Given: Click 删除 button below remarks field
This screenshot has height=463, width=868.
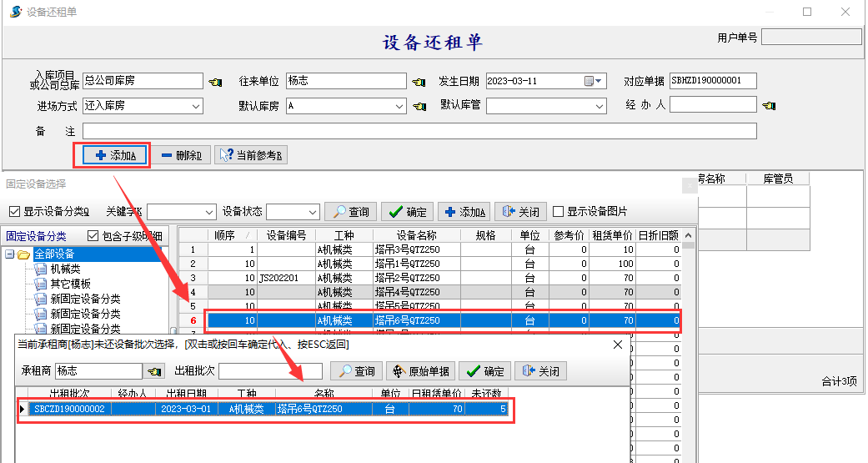Looking at the screenshot, I should [181, 155].
